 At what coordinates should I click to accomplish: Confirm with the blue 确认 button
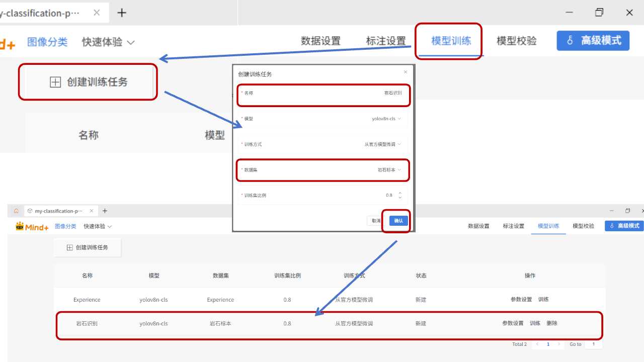pos(398,221)
